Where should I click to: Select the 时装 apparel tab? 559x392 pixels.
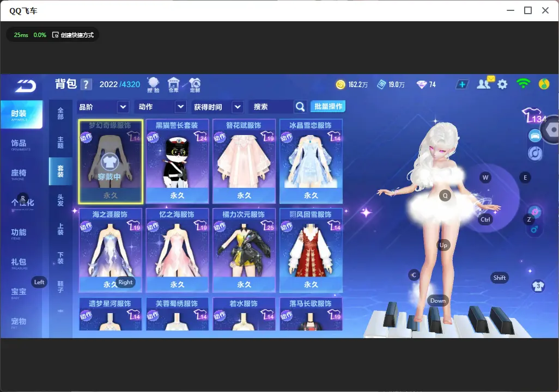tap(21, 114)
